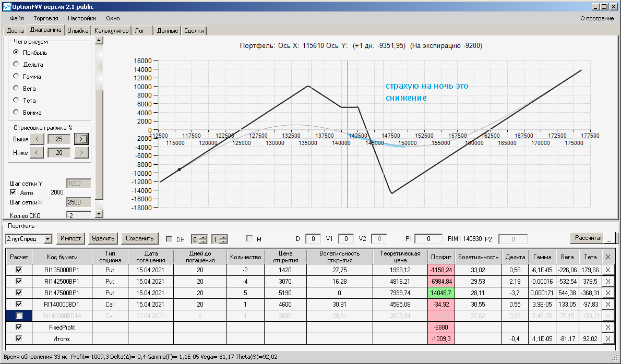The width and height of the screenshot is (621, 364).
Task: Increase the Выше percentage with the right arrow
Action: coord(81,139)
